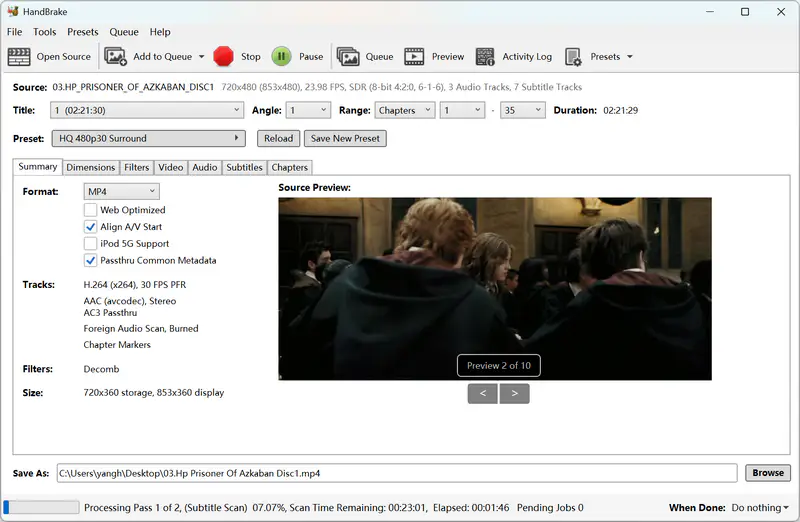Click the Reload preset button
Screen dimensions: 800x522
coord(279,138)
